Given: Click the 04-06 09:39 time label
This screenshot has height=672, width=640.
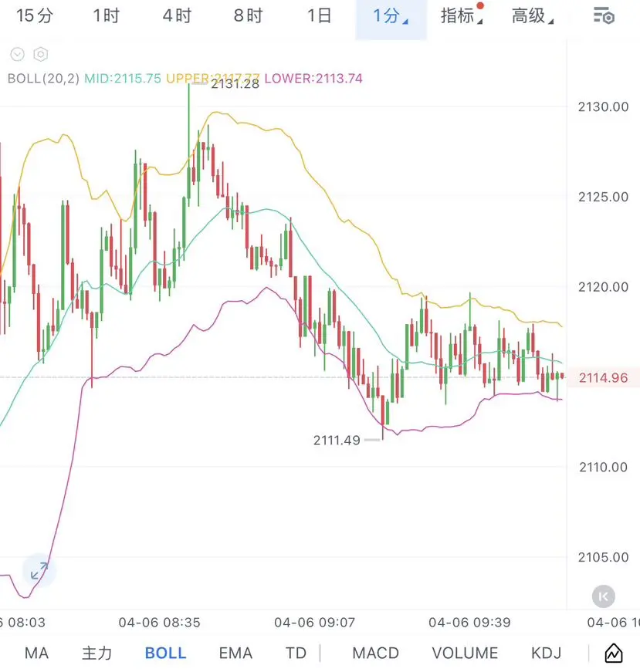Looking at the screenshot, I should coord(469,623).
